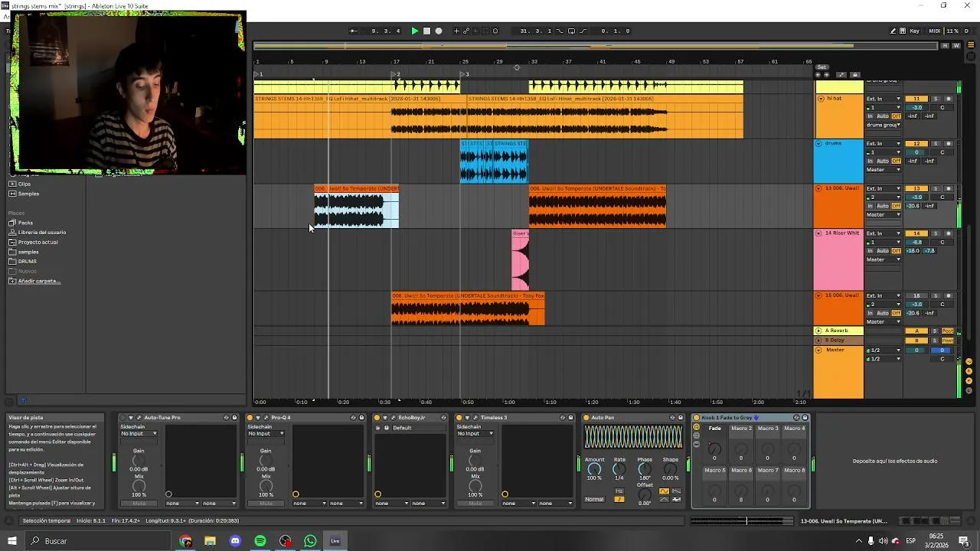Image resolution: width=980 pixels, height=551 pixels.
Task: Unfold the A Reverb return track
Action: point(818,331)
